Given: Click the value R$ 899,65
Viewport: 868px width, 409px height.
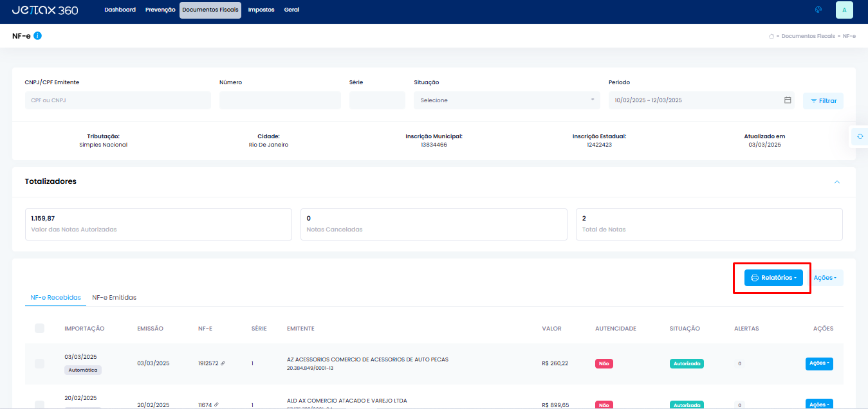Looking at the screenshot, I should (x=555, y=404).
